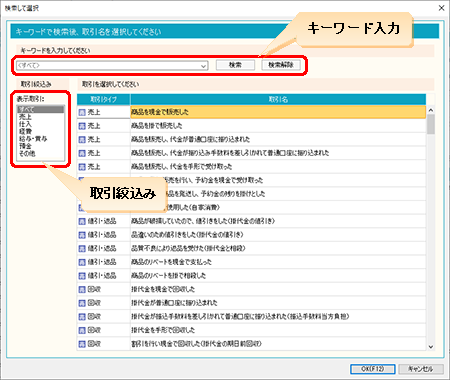
Task: Click 回収 cell in 掛代金を現金で回収した row
Action: tap(104, 290)
